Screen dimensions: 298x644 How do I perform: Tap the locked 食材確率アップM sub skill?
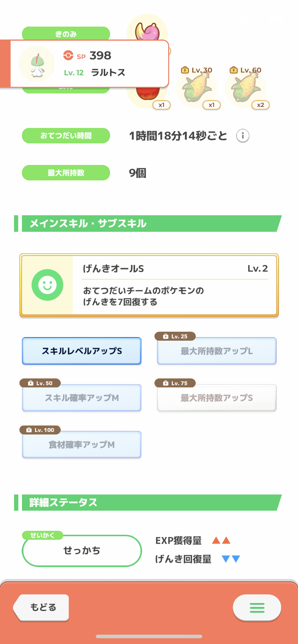(82, 445)
